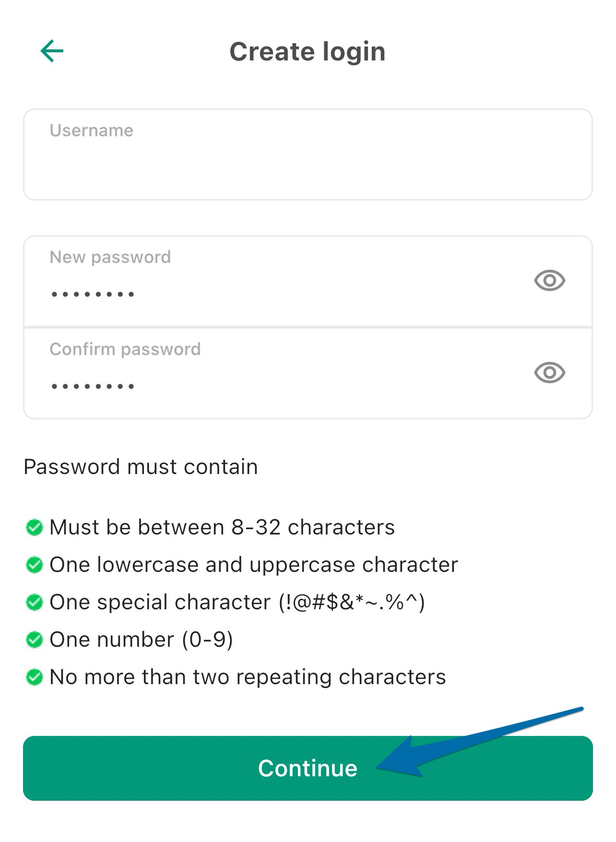This screenshot has width=616, height=842.
Task: Click the masked dots in New password field
Action: pyautogui.click(x=93, y=294)
